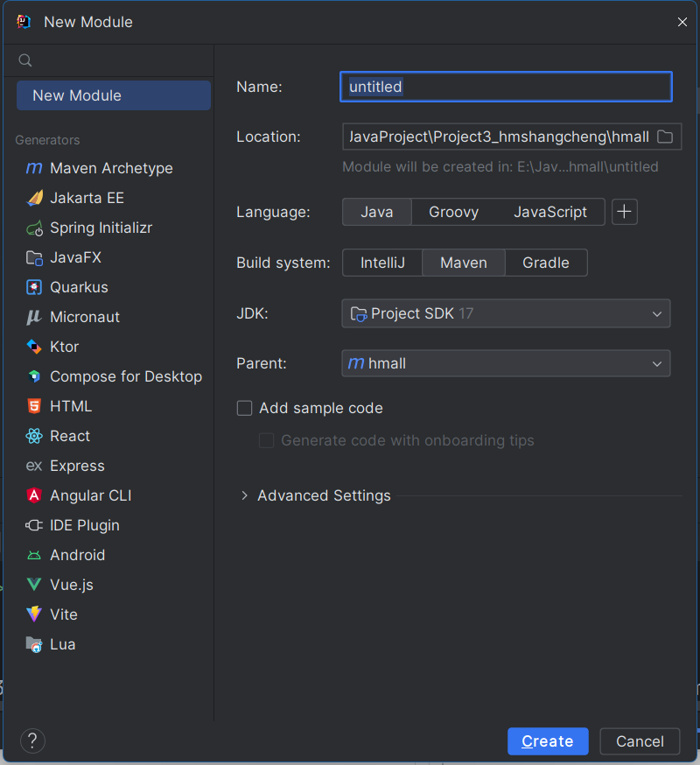Select Compose for Desktop generator label

(126, 376)
